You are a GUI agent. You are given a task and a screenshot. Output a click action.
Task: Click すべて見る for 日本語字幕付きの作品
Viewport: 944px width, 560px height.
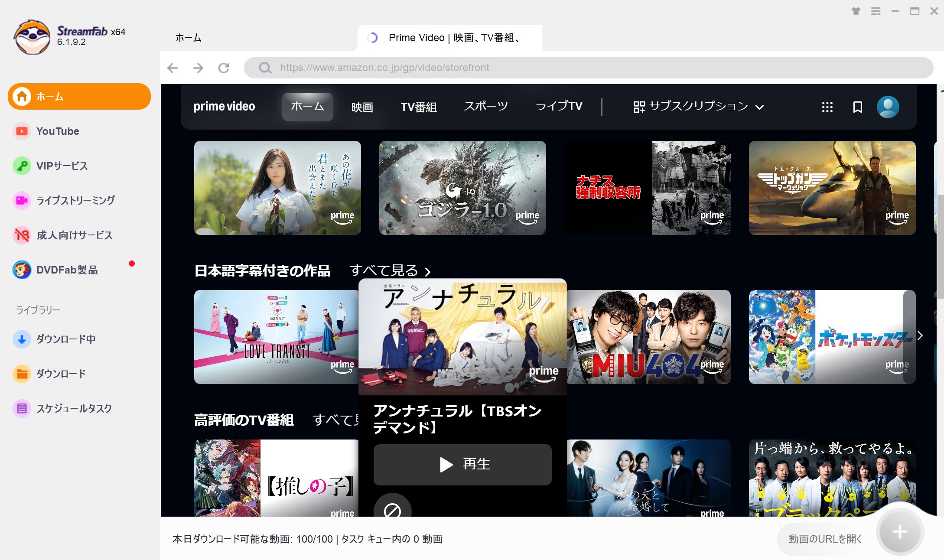[390, 271]
